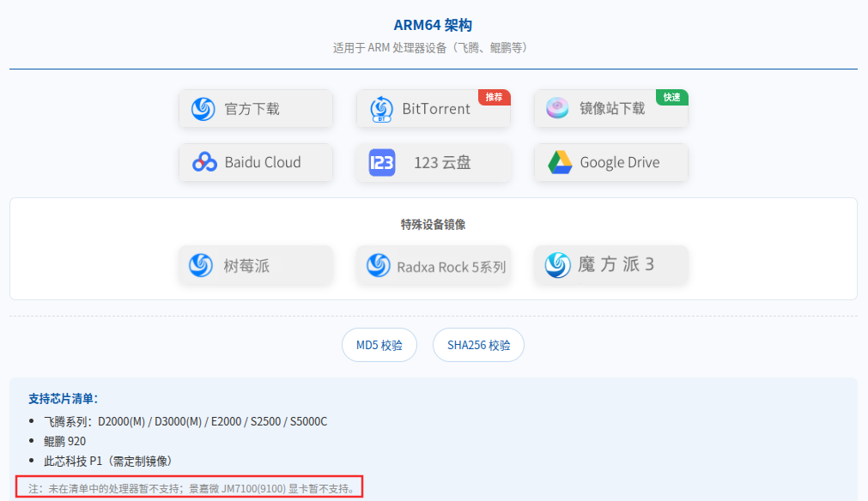Click the ARM64 架构 heading text
Screen dimensions: 868x501
pyautogui.click(x=433, y=26)
